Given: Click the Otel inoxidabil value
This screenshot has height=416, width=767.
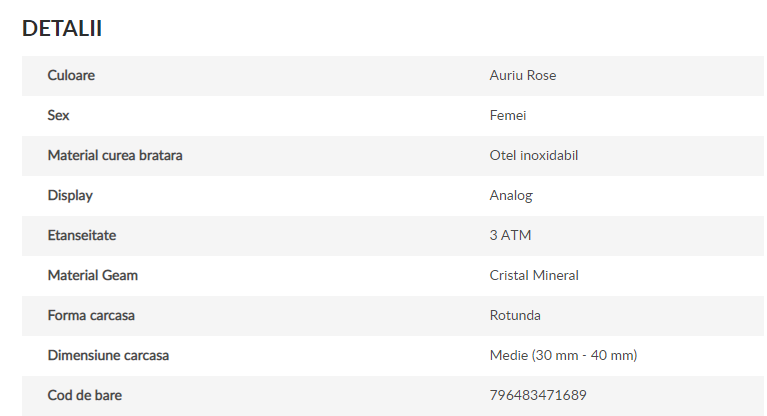Looking at the screenshot, I should point(534,156).
